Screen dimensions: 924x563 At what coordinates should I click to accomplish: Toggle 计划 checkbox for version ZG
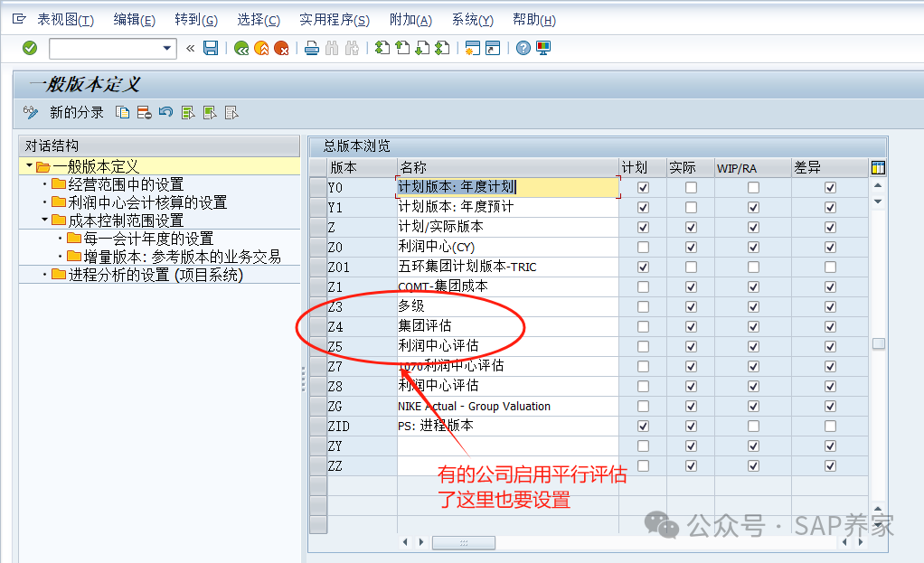pyautogui.click(x=644, y=407)
